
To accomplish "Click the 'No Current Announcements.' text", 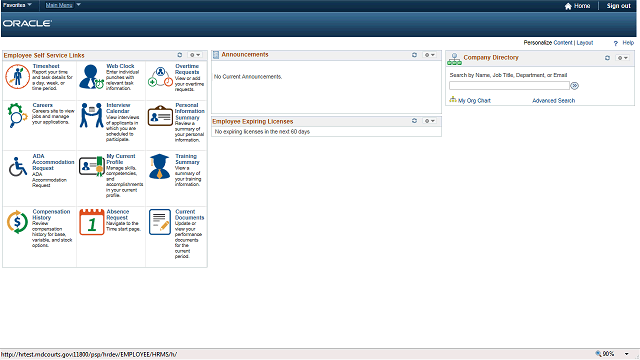I will click(248, 77).
